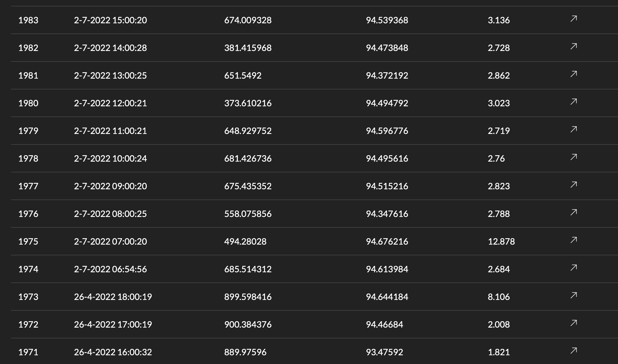618x364 pixels.
Task: Open arrow icon for row 1973
Action: point(573,296)
